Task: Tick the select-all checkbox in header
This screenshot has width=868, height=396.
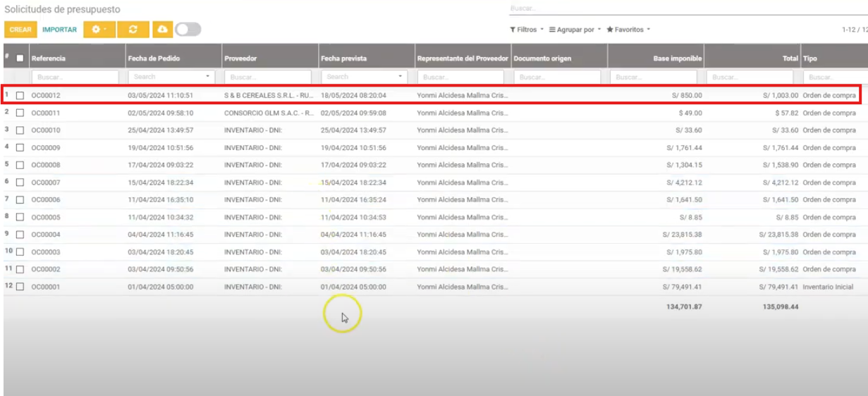Action: tap(20, 58)
